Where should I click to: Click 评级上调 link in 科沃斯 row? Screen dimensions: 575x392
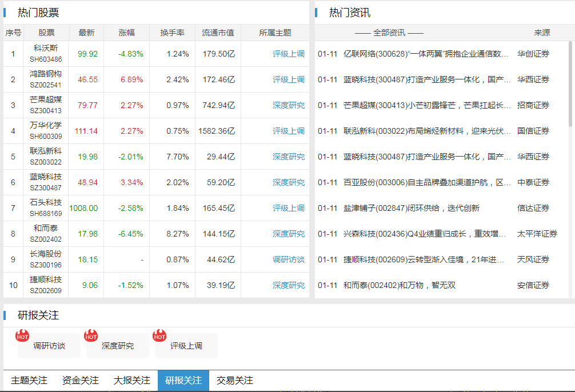tap(289, 54)
